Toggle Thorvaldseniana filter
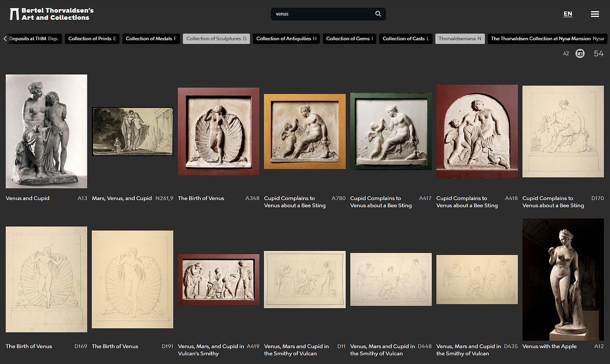Viewport: 610px width, 364px height. pyautogui.click(x=460, y=39)
